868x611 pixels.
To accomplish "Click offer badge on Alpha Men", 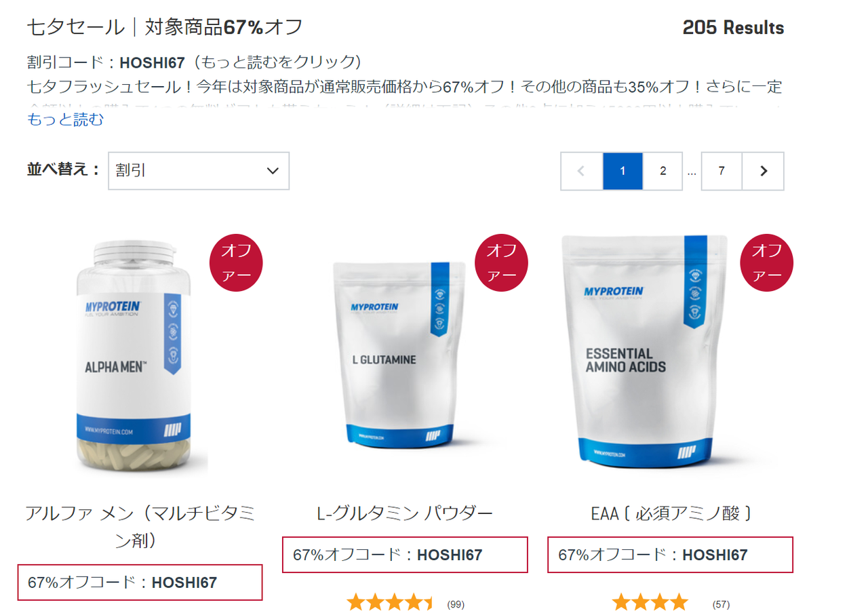I will point(237,262).
